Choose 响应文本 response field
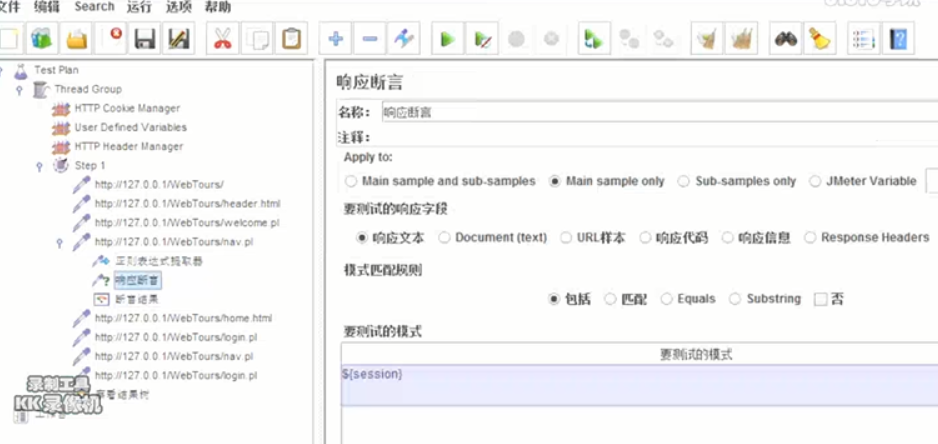 click(x=390, y=238)
